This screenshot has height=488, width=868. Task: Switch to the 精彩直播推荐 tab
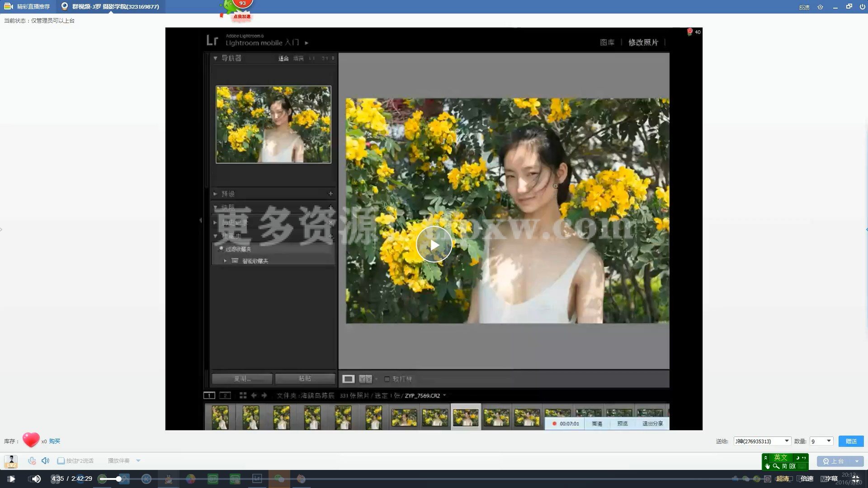[x=28, y=6]
